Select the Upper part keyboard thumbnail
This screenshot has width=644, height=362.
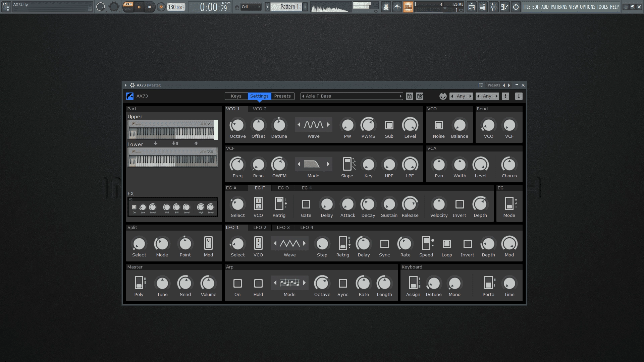[172, 130]
